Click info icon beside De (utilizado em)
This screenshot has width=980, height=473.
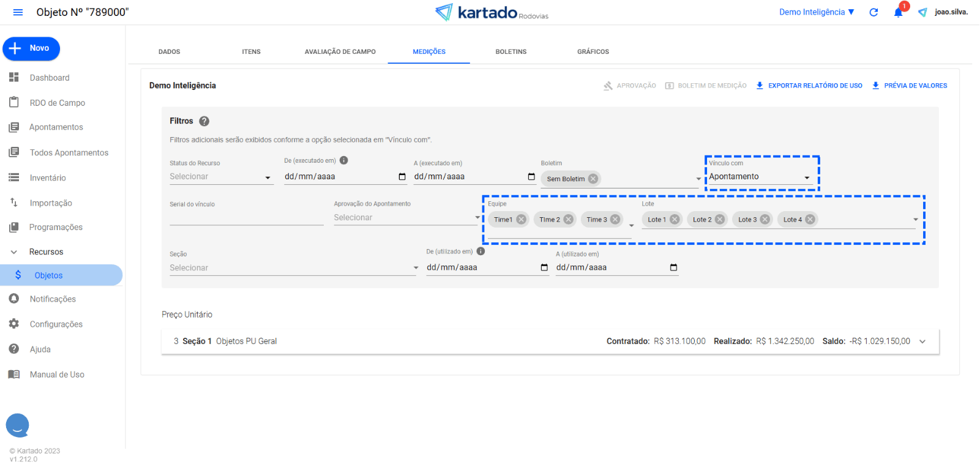(x=481, y=251)
